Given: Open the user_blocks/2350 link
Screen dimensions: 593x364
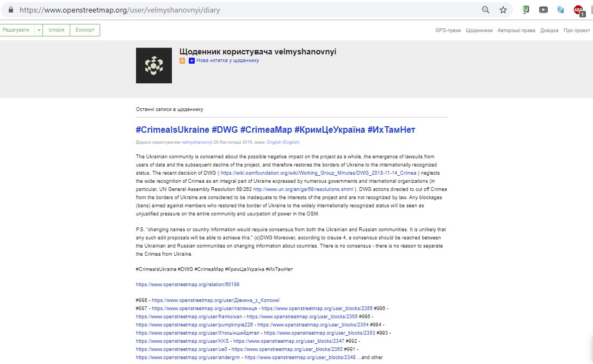Looking at the screenshot, I should pos(287,349).
